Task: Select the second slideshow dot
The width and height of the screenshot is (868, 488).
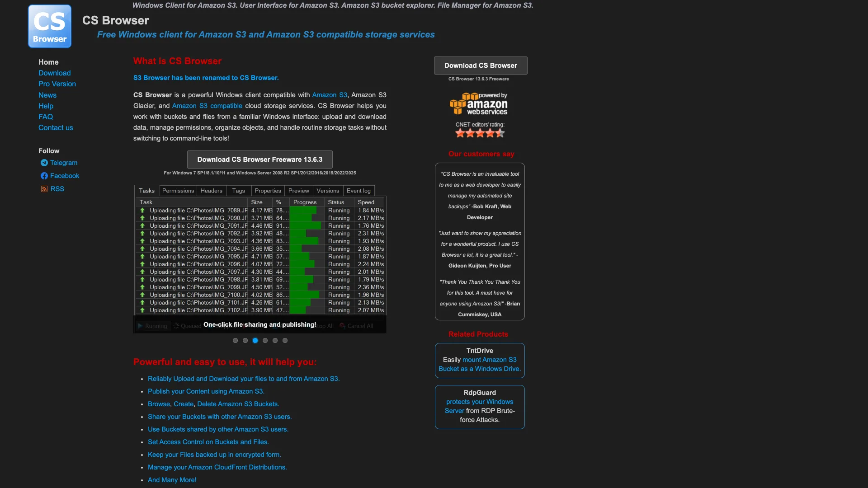Action: [245, 341]
